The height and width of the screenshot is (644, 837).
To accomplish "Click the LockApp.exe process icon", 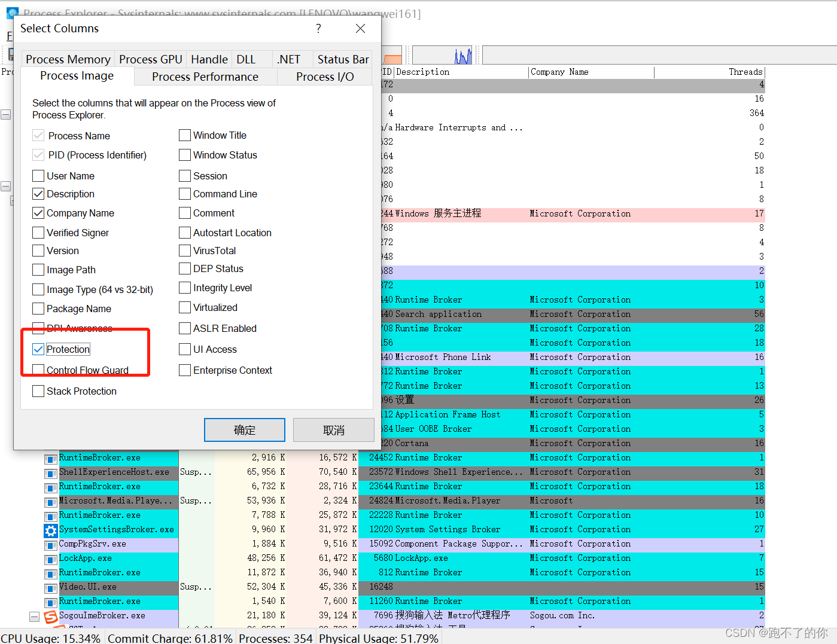I will (51, 559).
